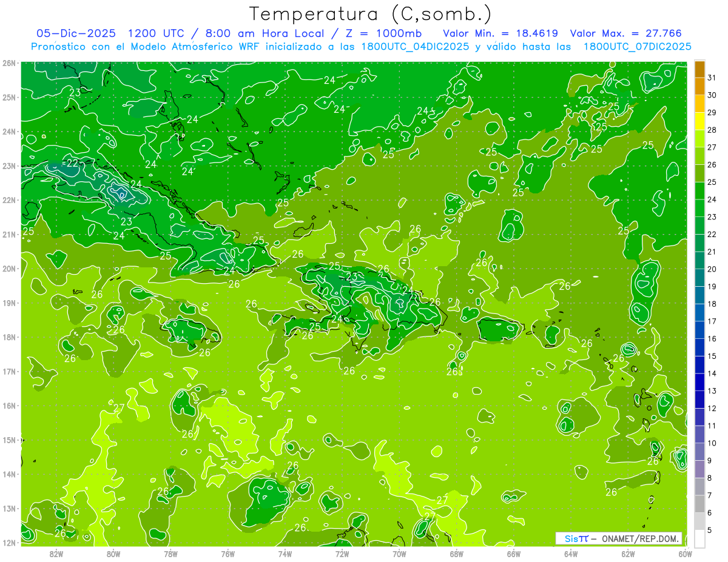
Task: Click the lime legend swatch between 27 and 28
Action: coord(700,139)
